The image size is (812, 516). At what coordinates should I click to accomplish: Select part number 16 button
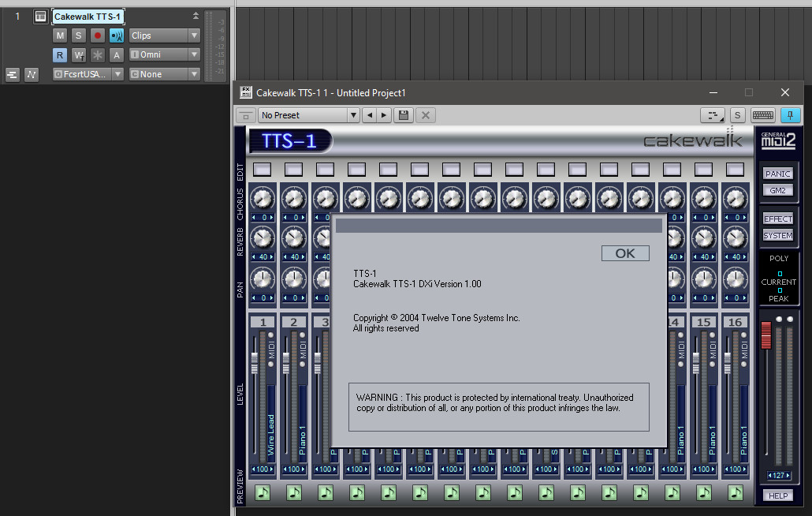click(x=736, y=322)
